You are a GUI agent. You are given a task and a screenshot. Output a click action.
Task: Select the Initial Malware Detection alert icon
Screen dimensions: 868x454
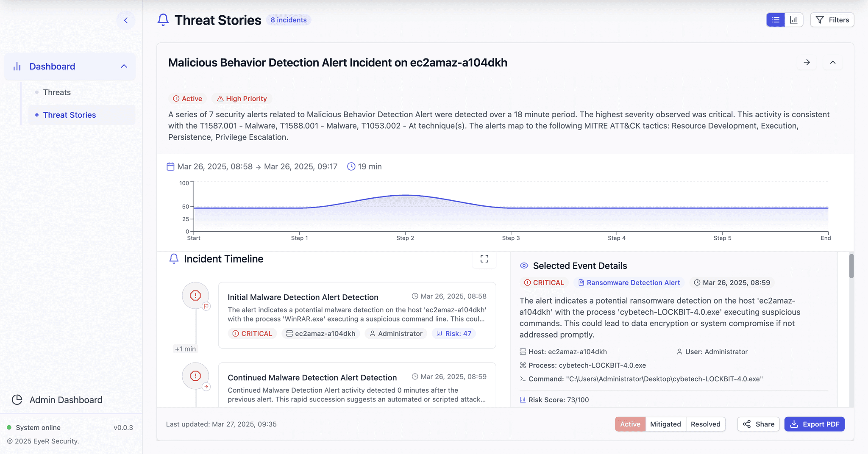[195, 295]
